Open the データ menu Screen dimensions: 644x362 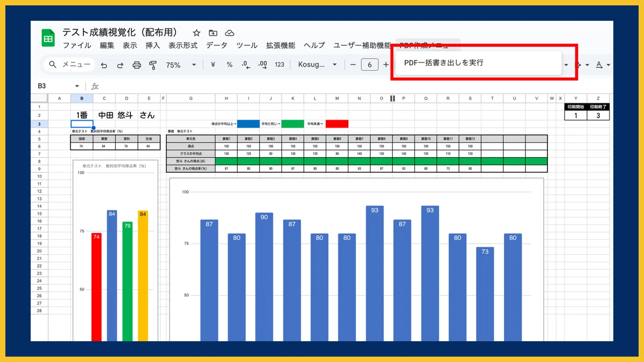pyautogui.click(x=216, y=46)
